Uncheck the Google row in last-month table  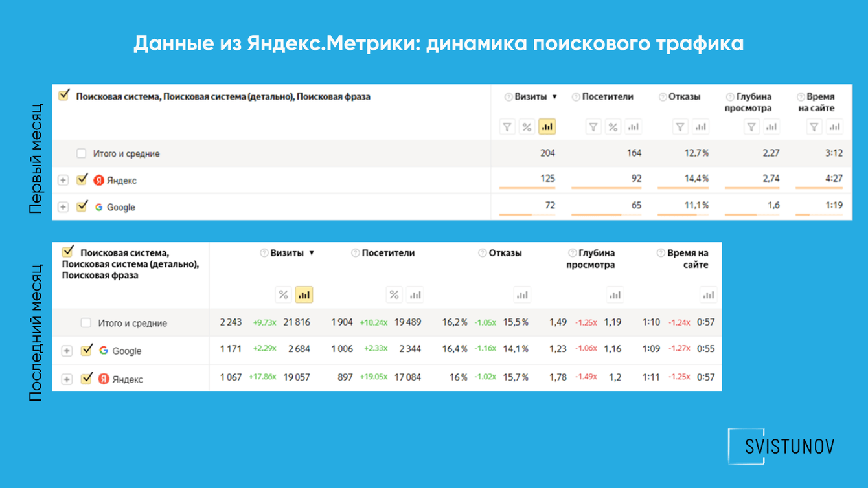pos(87,350)
